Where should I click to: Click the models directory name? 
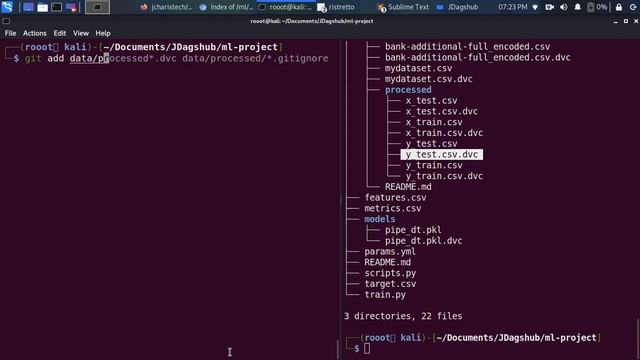tap(380, 219)
